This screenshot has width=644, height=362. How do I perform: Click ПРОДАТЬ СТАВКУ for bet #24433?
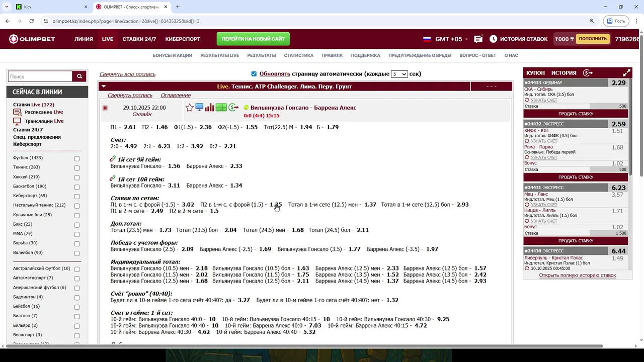click(x=576, y=114)
